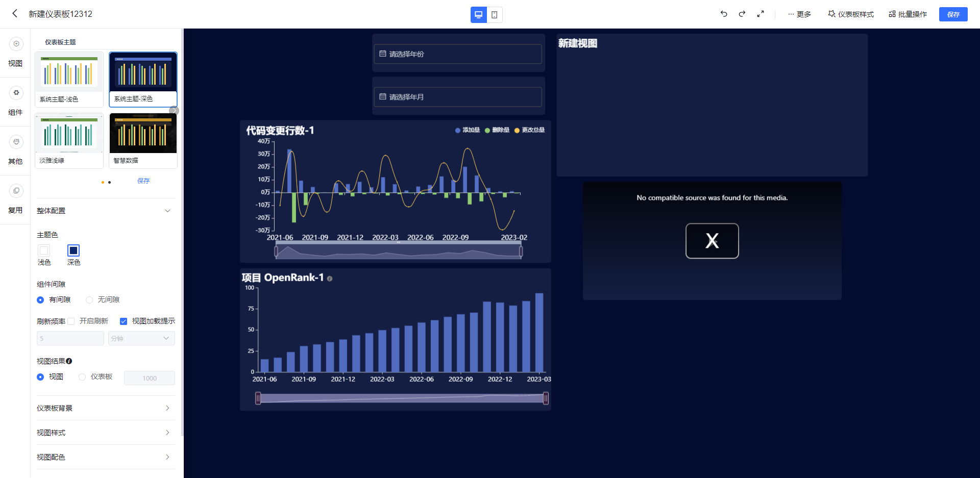This screenshot has height=478, width=980.
Task: Select the 淡雅浅绿 theme thumbnail
Action: tap(69, 141)
